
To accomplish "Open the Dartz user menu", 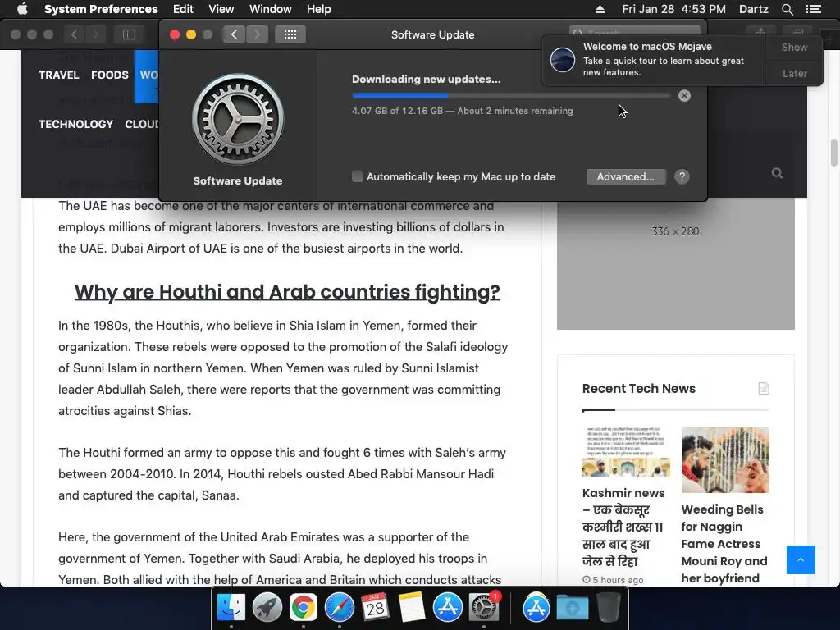I will (x=754, y=9).
